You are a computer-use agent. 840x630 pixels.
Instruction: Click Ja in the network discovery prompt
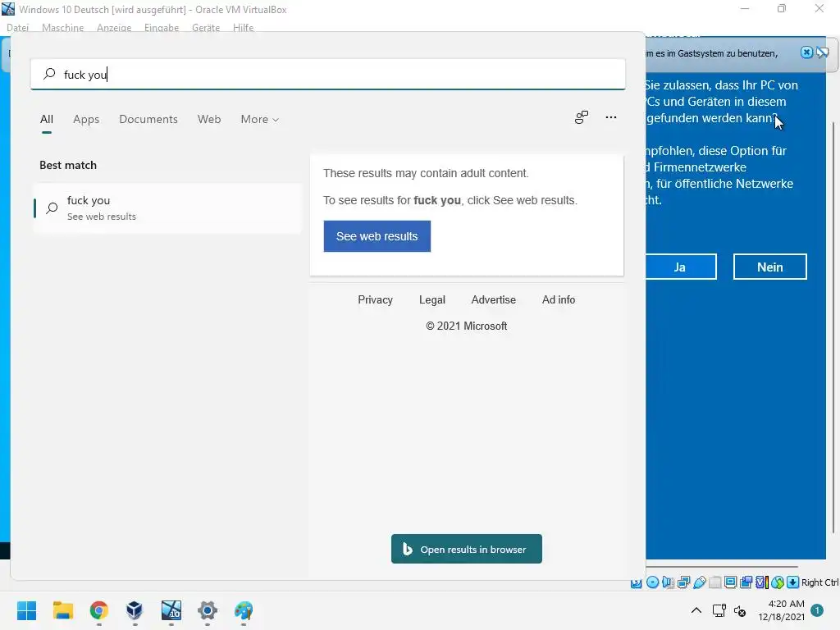click(680, 267)
